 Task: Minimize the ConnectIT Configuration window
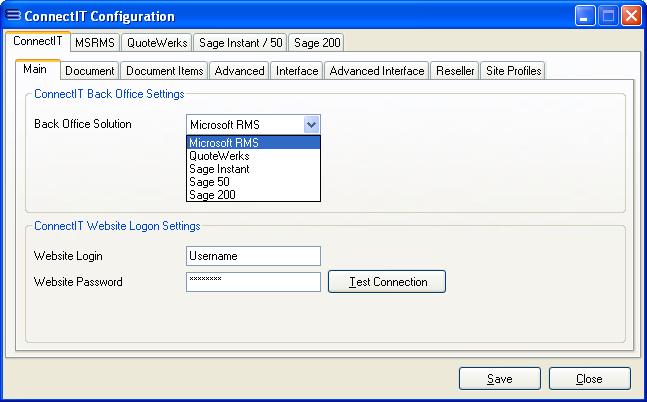click(x=585, y=16)
